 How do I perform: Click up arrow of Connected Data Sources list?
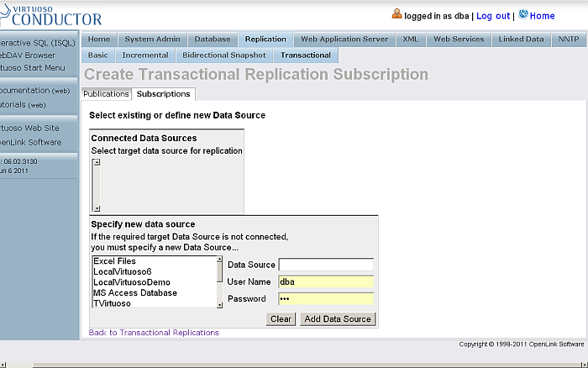[97, 162]
